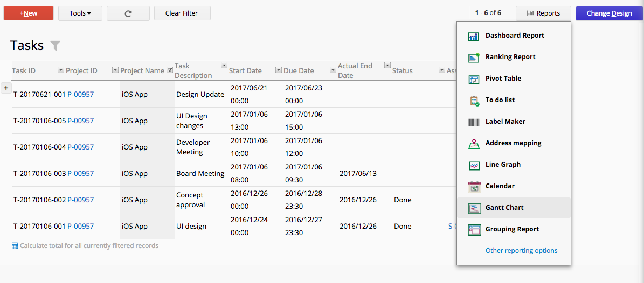Click the Change Design button

coord(609,13)
